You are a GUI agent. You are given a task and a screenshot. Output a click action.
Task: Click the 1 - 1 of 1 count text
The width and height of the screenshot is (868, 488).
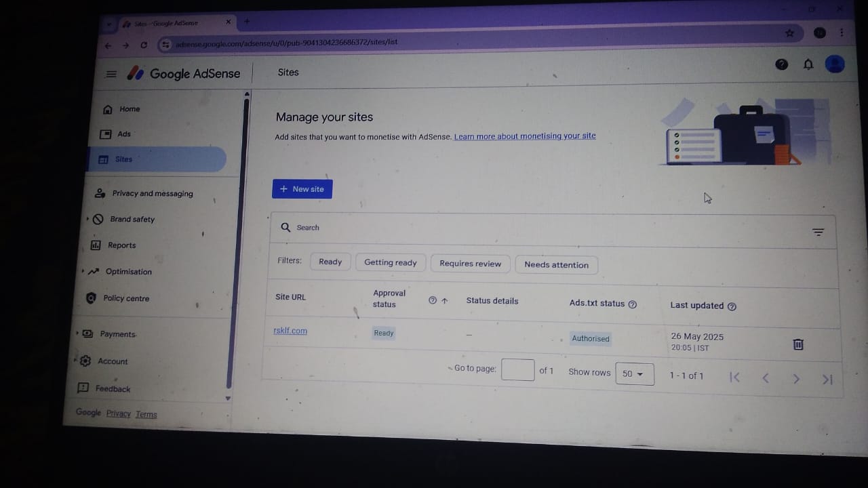point(686,375)
